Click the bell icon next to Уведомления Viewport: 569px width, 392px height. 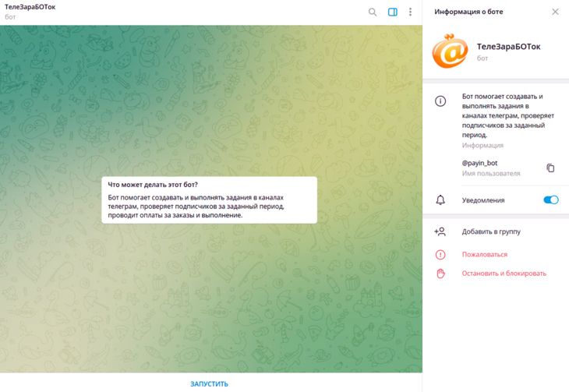click(440, 200)
